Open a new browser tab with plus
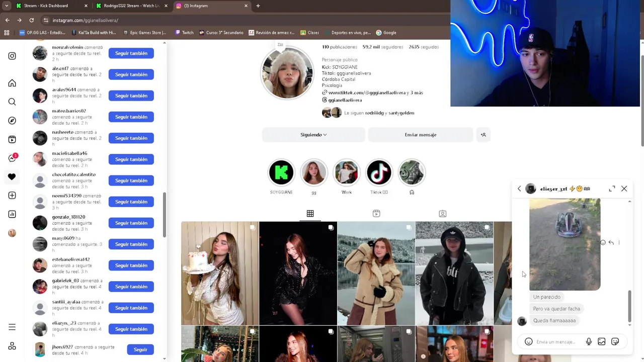 [x=258, y=6]
